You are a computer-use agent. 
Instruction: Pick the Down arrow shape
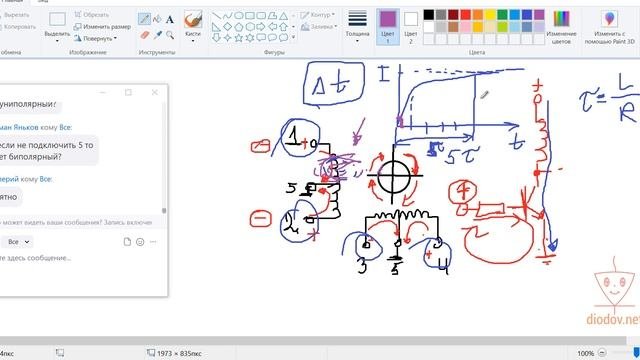[x=216, y=38]
